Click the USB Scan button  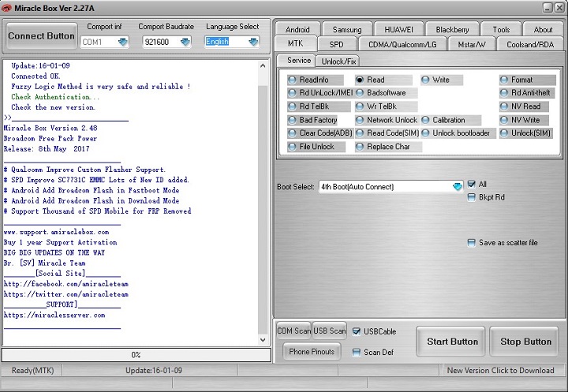click(x=329, y=330)
